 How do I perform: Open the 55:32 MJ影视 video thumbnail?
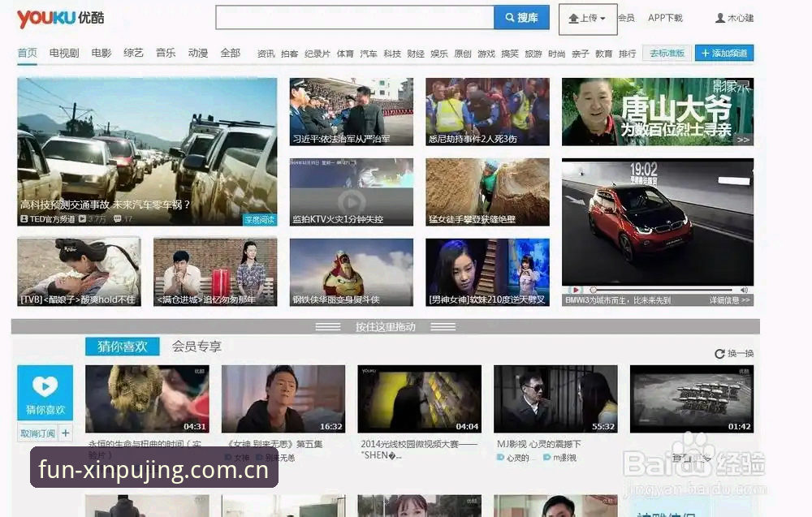(555, 399)
